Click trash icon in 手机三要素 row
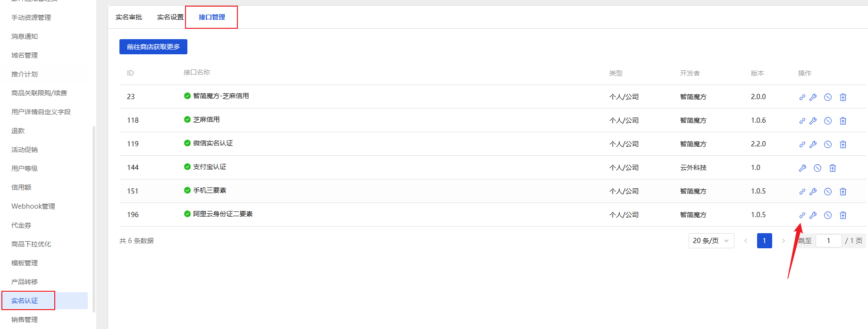This screenshot has width=868, height=329. [x=843, y=192]
